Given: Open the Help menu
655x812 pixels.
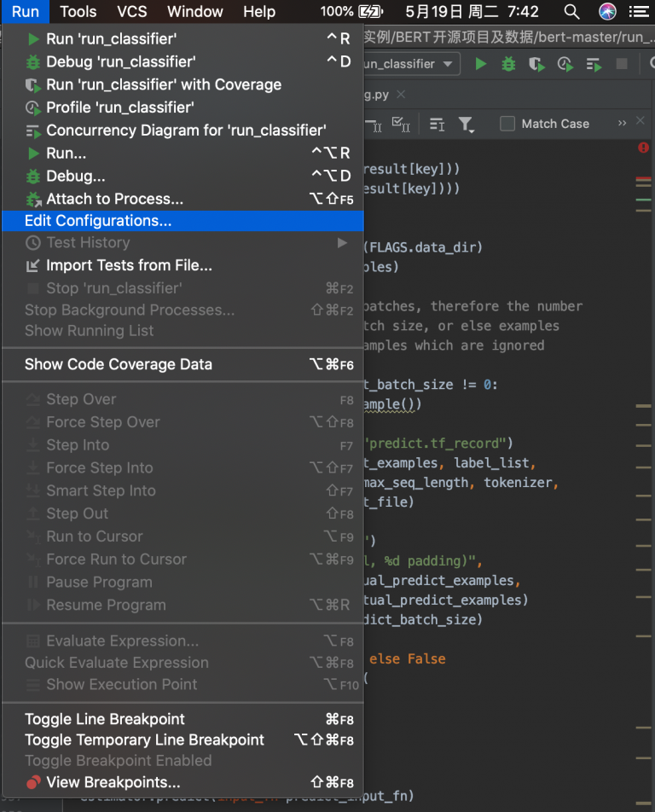Looking at the screenshot, I should pos(259,11).
